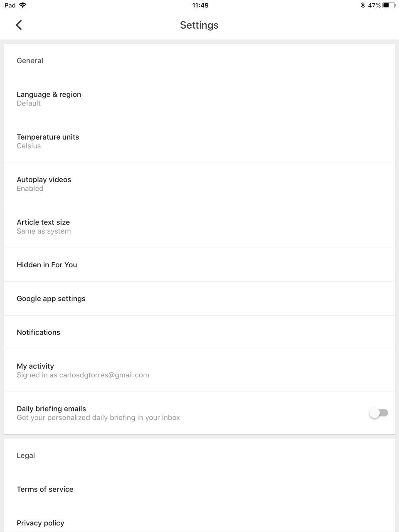Open Hidden in For You

click(x=47, y=265)
